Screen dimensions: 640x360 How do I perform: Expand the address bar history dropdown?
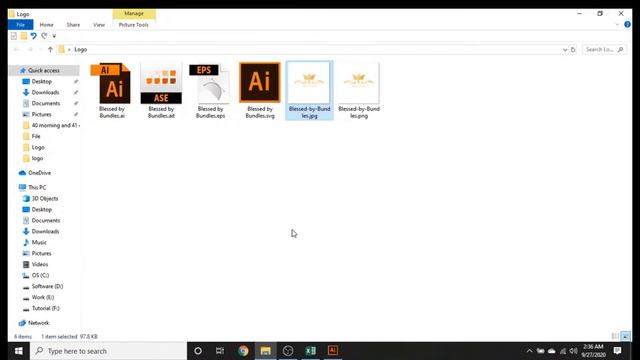565,49
